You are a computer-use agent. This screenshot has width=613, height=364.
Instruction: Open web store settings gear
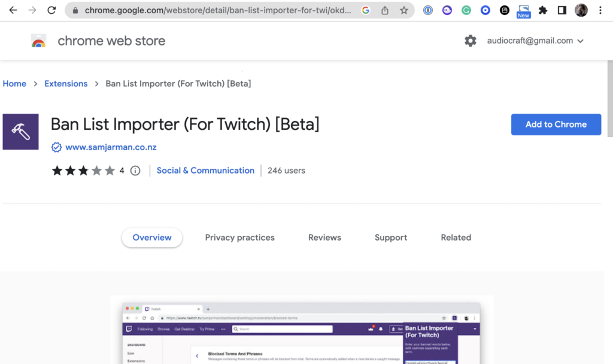(x=471, y=41)
